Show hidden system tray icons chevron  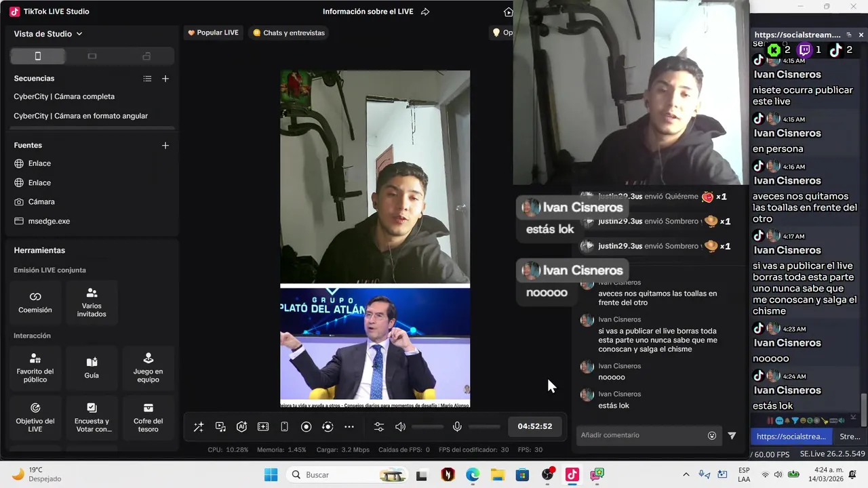686,474
